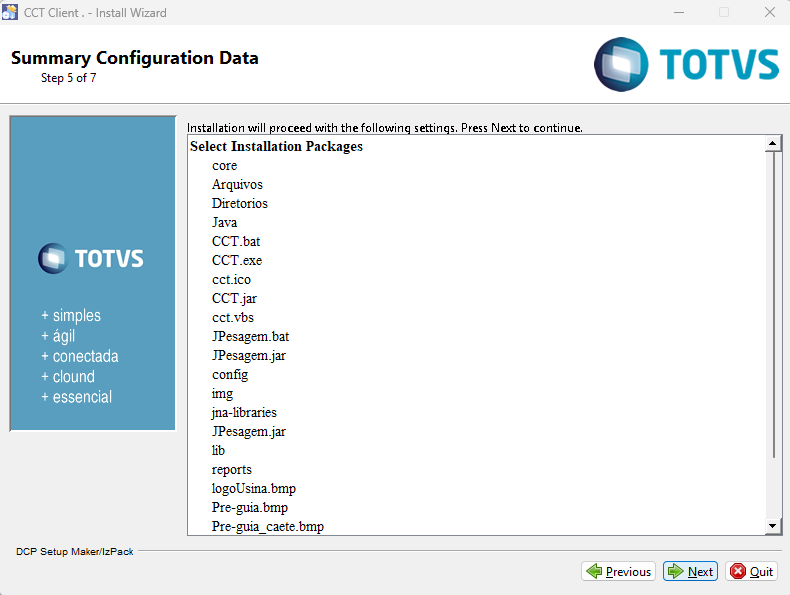The image size is (790, 595).
Task: Quit the install wizard
Action: tap(751, 571)
